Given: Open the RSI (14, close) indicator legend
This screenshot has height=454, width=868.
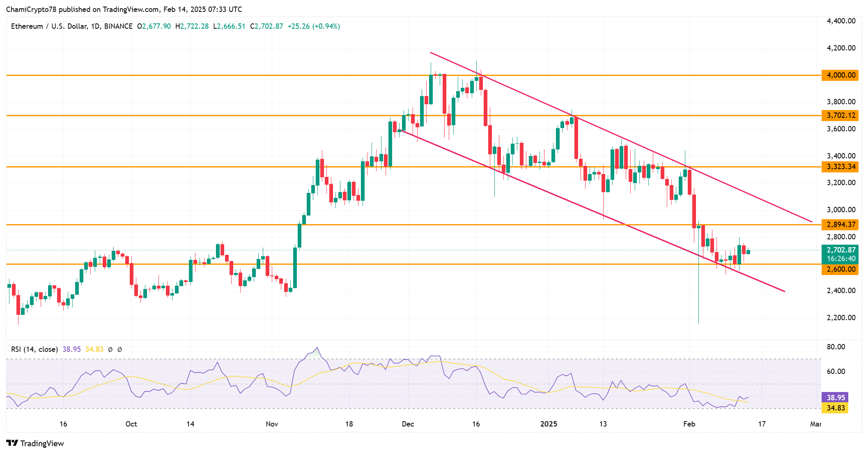Looking at the screenshot, I should tap(34, 349).
